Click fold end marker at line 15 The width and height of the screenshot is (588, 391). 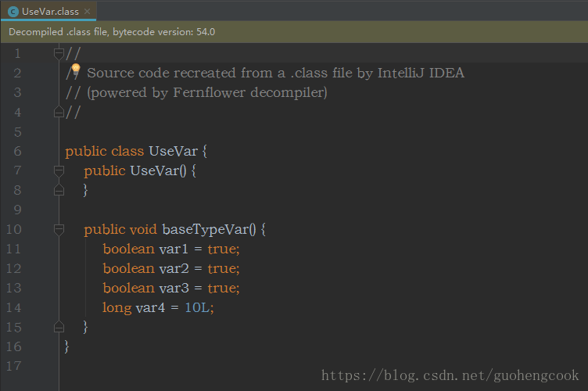pyautogui.click(x=59, y=327)
